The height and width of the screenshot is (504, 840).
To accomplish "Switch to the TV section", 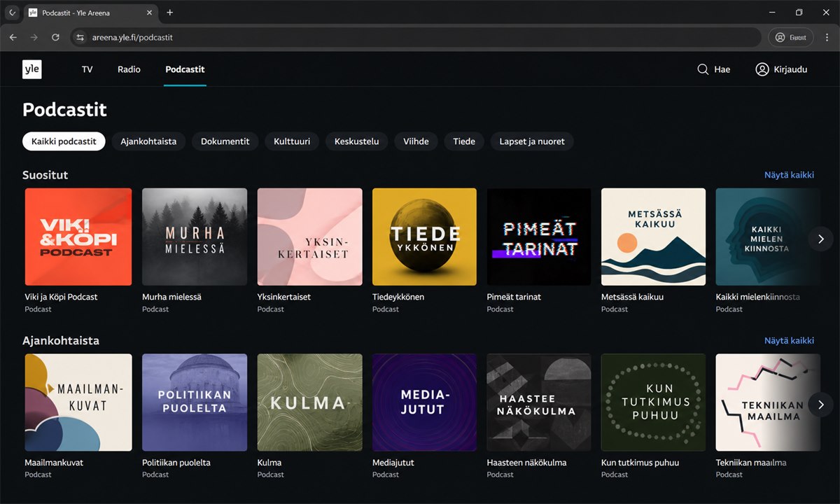I will click(x=87, y=69).
